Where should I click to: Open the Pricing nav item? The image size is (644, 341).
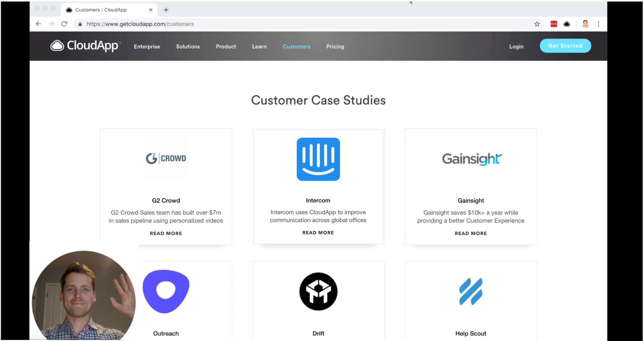(335, 46)
